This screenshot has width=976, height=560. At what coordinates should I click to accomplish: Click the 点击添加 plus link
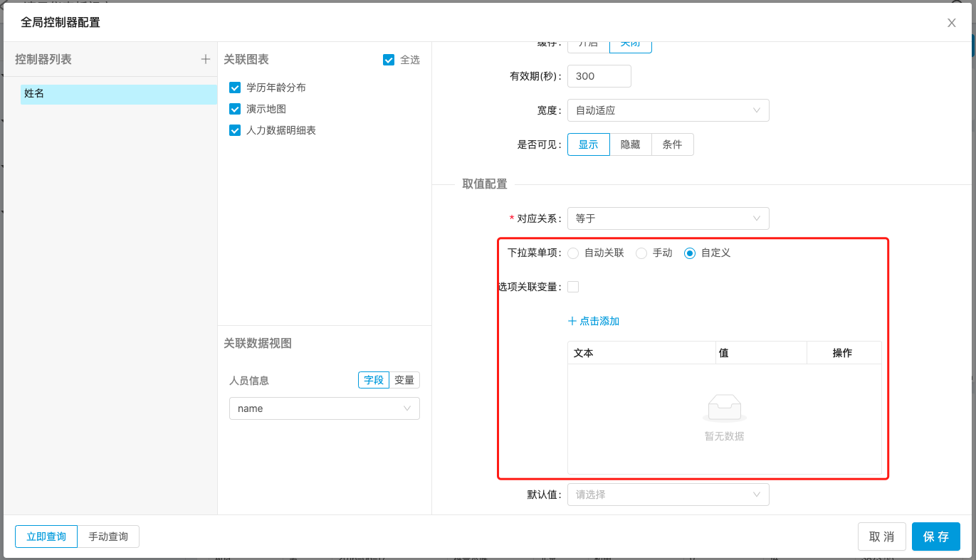(x=594, y=321)
